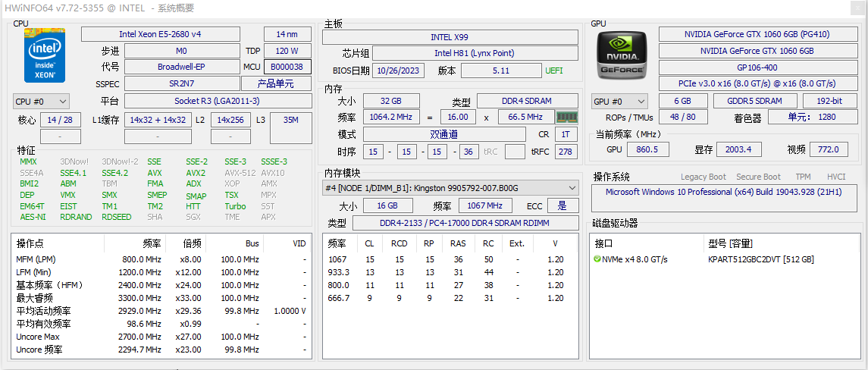Click the Windows 10 Professional OS text
The height and width of the screenshot is (370, 868).
coord(723,192)
